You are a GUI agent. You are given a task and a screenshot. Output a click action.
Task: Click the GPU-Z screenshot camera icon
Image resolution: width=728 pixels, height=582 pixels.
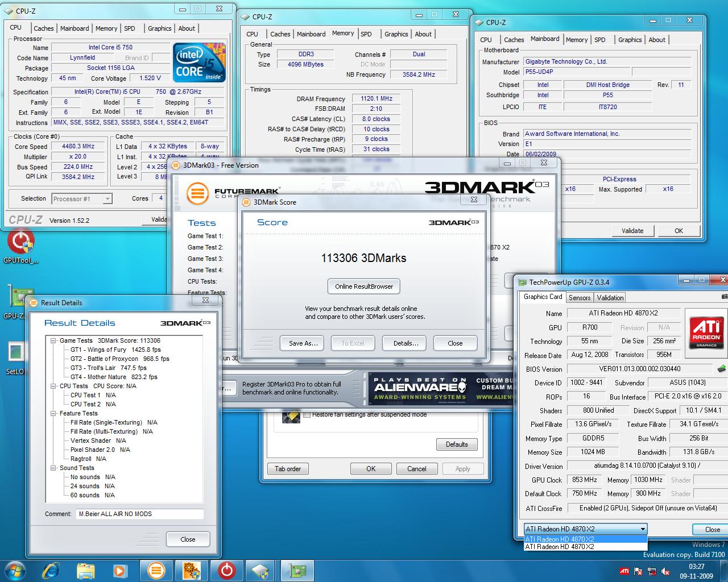tap(725, 297)
